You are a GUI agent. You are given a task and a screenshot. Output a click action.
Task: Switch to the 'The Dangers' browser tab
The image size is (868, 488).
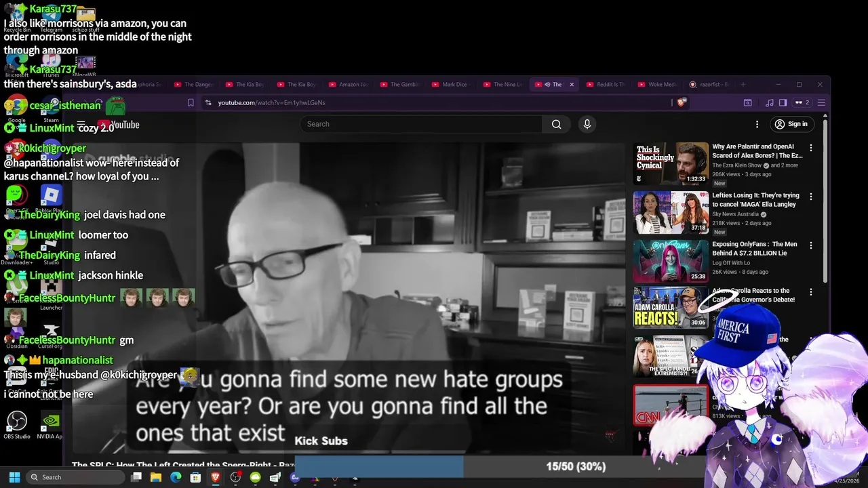(x=194, y=85)
